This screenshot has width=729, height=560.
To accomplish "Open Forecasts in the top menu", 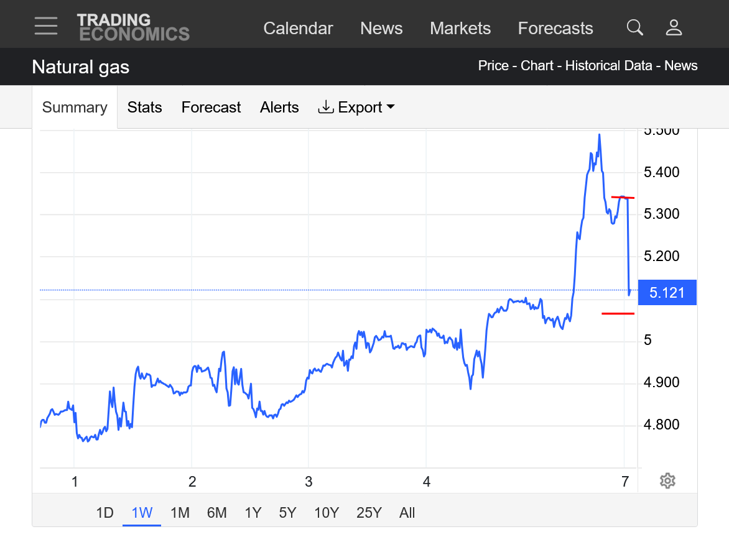I will click(x=555, y=29).
